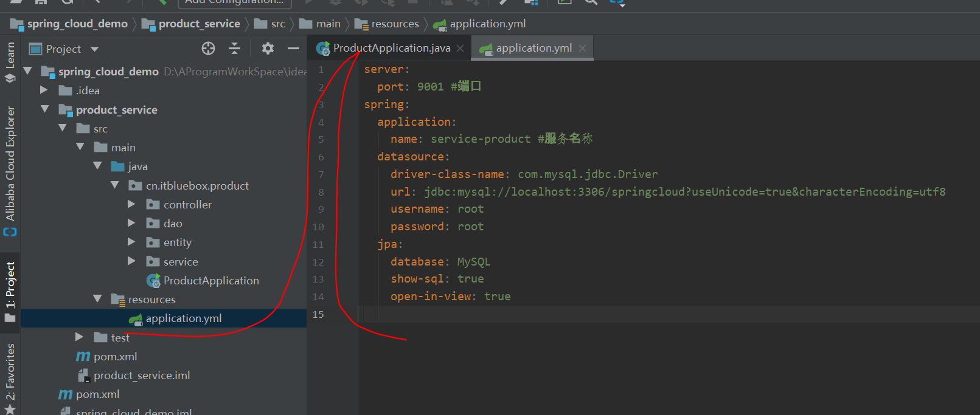
Task: Click the port value 9001
Action: [430, 87]
